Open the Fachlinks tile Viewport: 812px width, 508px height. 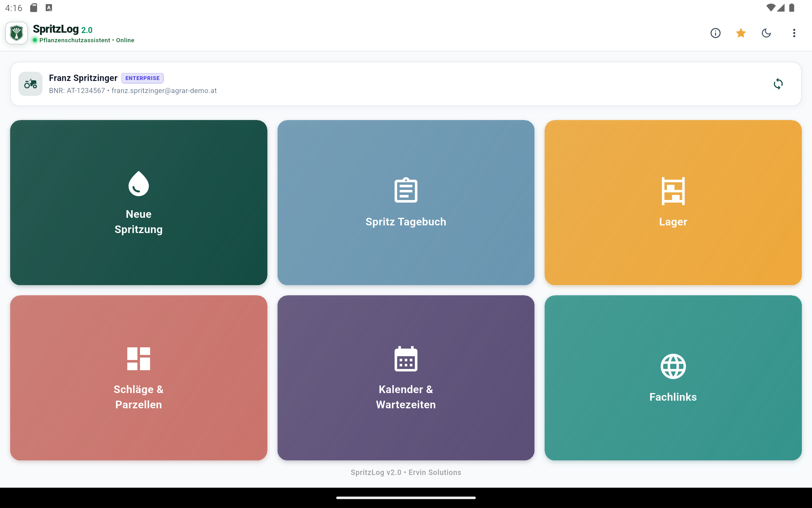click(x=673, y=378)
